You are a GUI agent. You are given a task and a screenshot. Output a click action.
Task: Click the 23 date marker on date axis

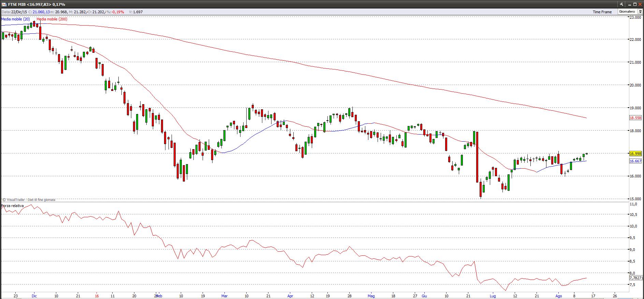(x=16, y=296)
